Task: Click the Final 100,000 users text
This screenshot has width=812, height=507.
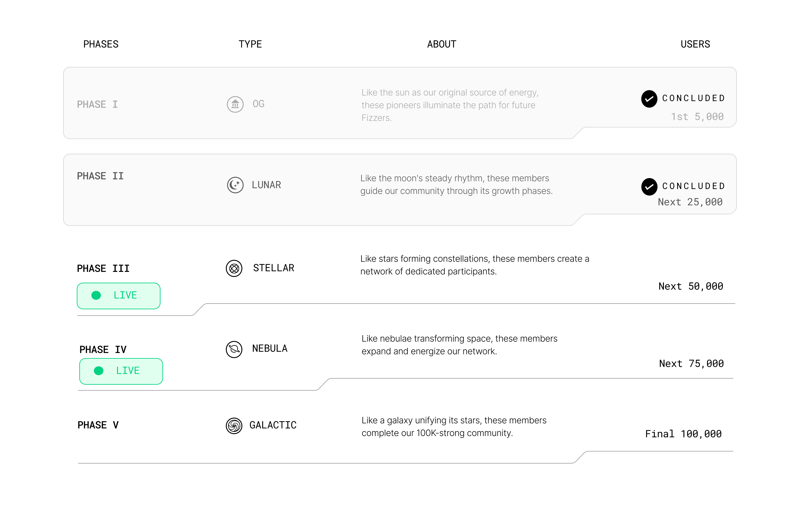Action: coord(683,434)
